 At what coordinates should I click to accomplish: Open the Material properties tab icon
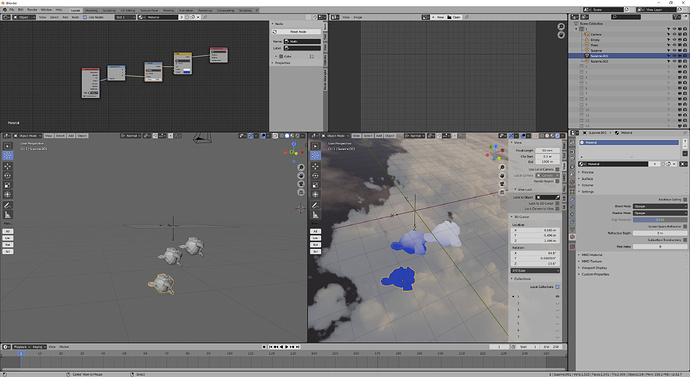[572, 237]
